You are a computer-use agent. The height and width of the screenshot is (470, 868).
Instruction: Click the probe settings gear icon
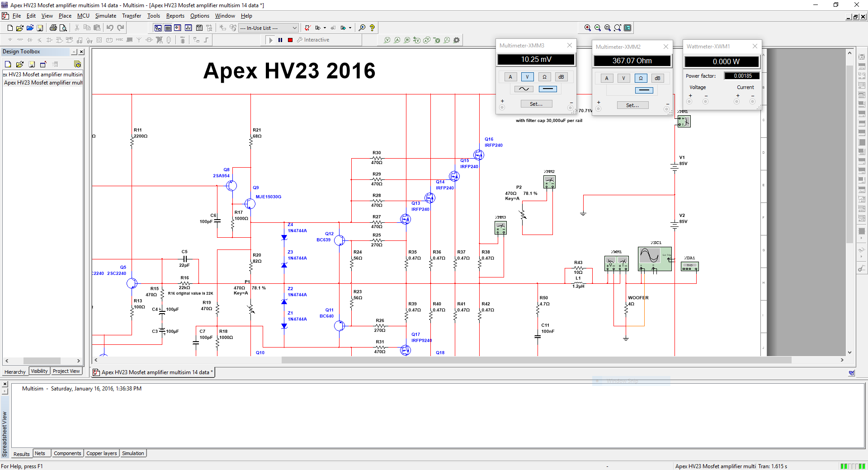457,40
